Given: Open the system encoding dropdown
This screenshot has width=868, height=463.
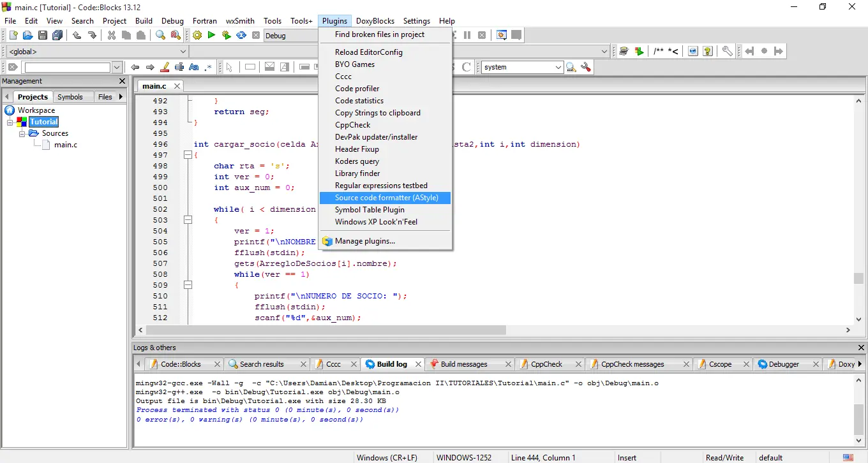Looking at the screenshot, I should 520,66.
